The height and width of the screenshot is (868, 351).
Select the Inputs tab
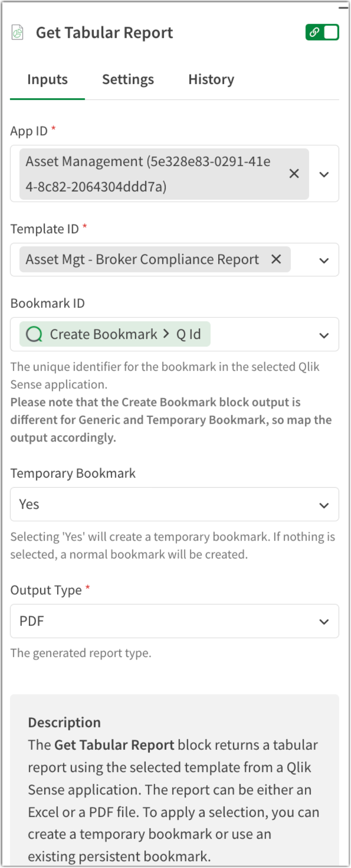(47, 79)
